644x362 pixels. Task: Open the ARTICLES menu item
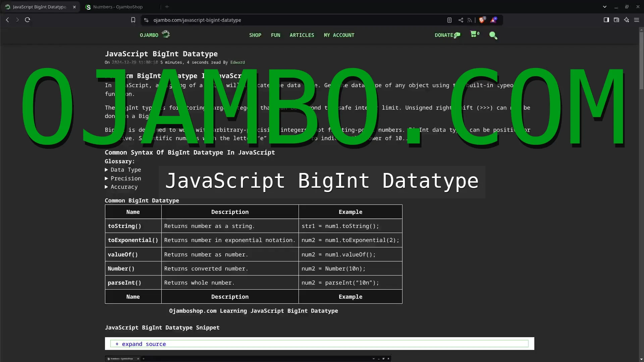[302, 35]
